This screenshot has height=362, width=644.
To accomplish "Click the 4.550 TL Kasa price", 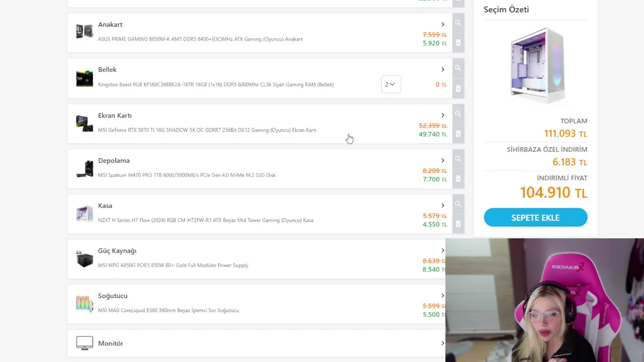I will tap(435, 224).
